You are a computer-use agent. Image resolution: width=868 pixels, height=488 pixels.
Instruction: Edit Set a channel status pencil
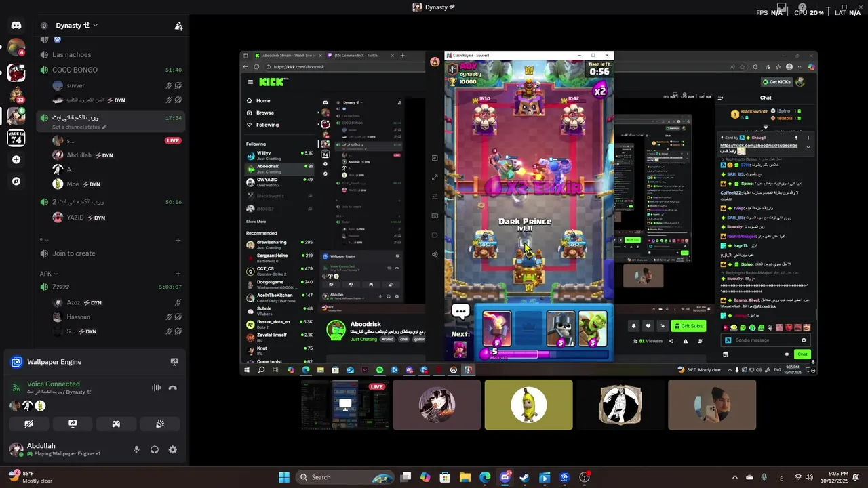tap(104, 127)
